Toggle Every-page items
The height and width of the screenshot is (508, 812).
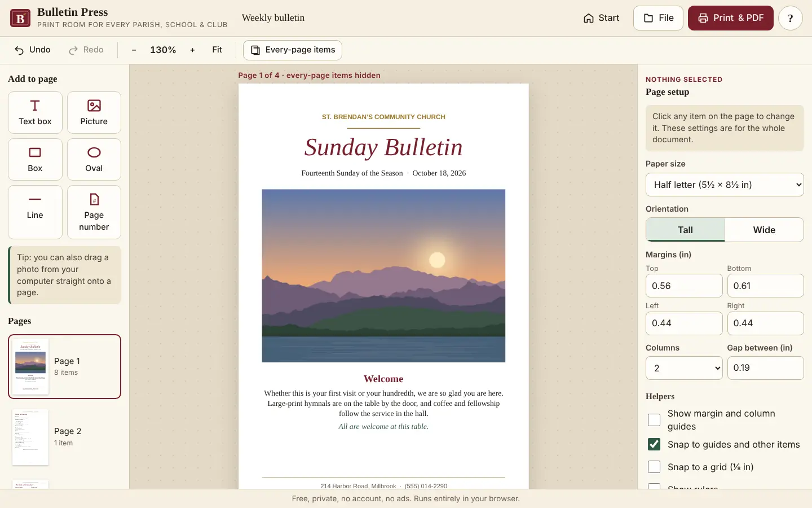(293, 50)
